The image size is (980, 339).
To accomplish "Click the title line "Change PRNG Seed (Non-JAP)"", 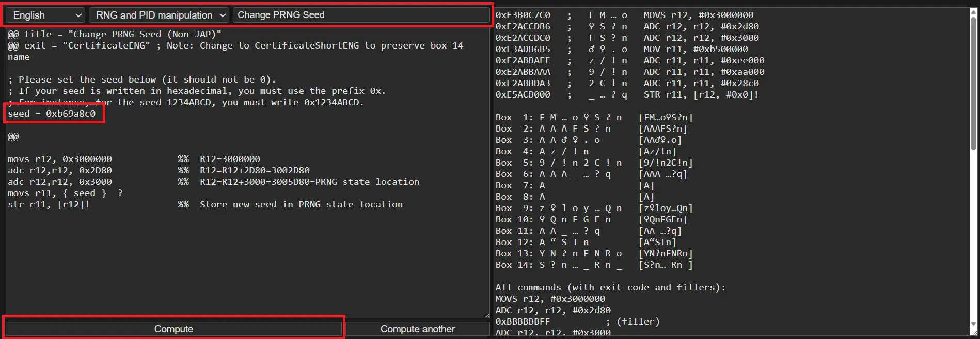I will [115, 34].
